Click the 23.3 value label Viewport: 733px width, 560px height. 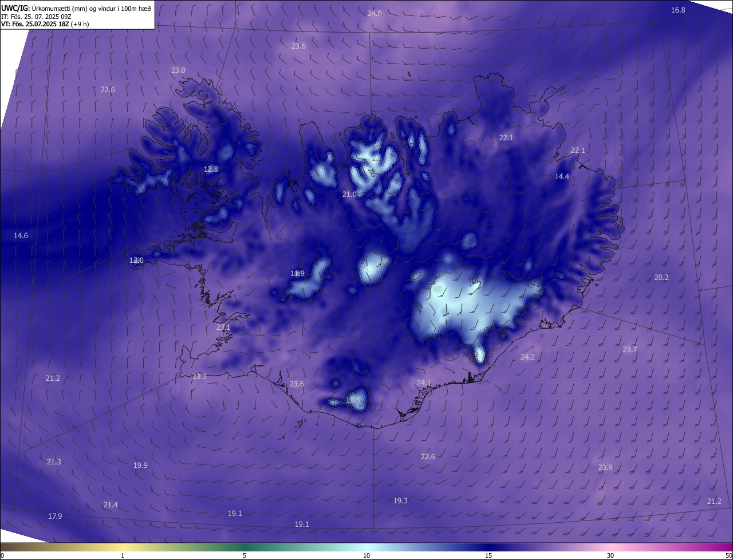point(199,376)
